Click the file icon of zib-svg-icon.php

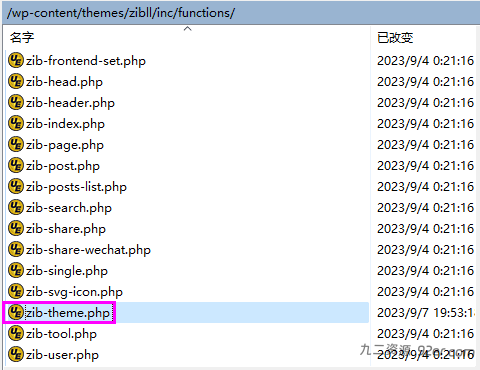(16, 292)
